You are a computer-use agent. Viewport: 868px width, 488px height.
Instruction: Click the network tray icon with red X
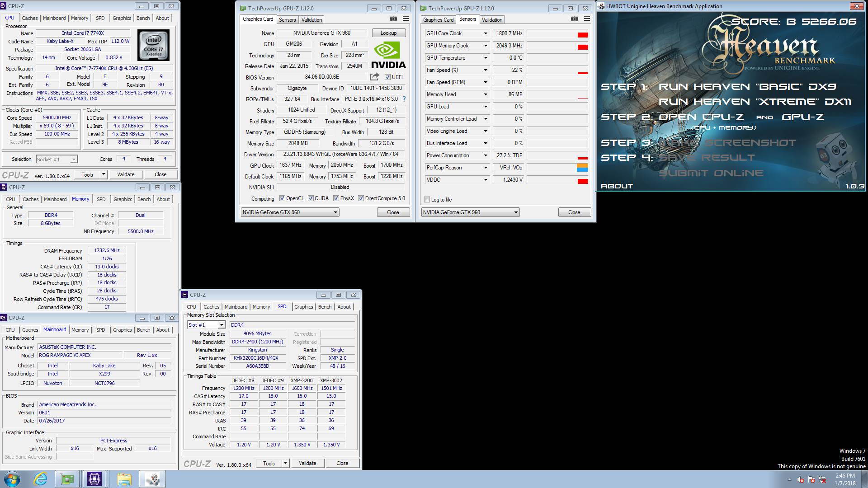822,479
